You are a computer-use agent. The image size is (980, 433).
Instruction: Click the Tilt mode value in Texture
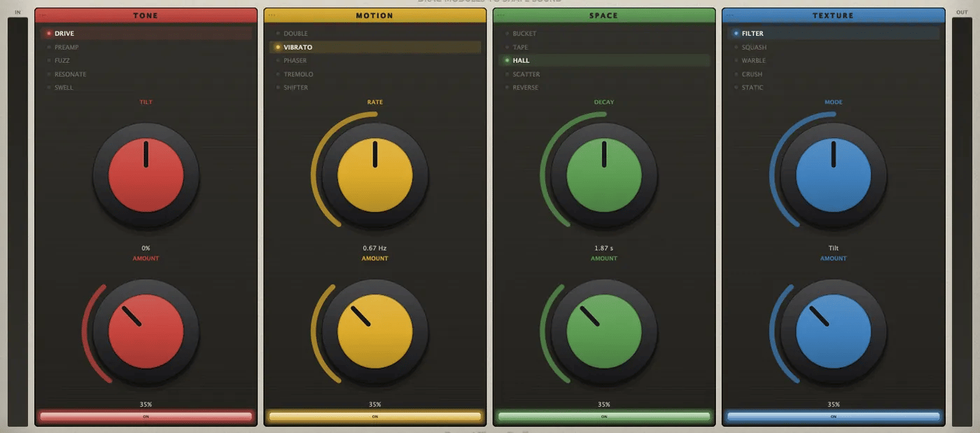pos(834,248)
